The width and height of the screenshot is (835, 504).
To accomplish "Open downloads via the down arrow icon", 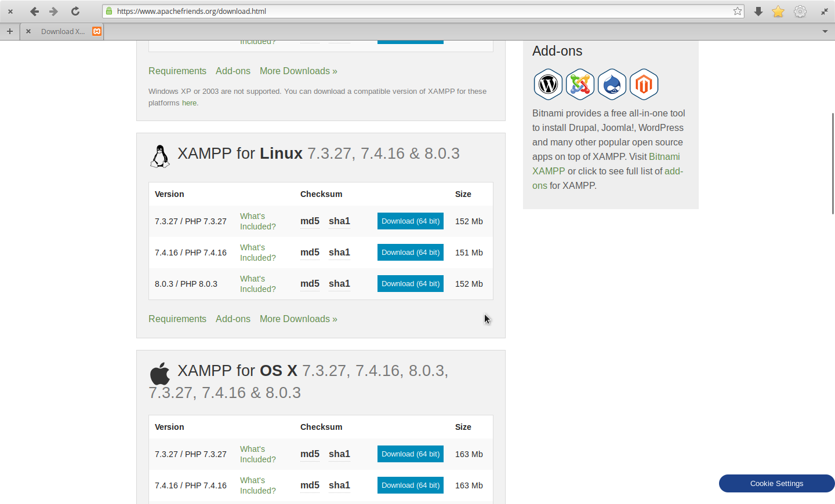I will [x=758, y=12].
